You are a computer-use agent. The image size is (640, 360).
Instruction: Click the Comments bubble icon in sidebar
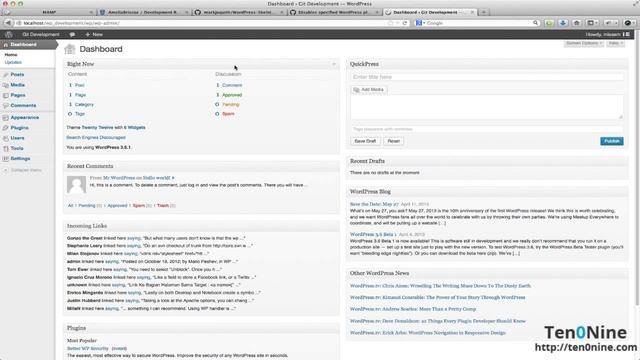point(6,105)
